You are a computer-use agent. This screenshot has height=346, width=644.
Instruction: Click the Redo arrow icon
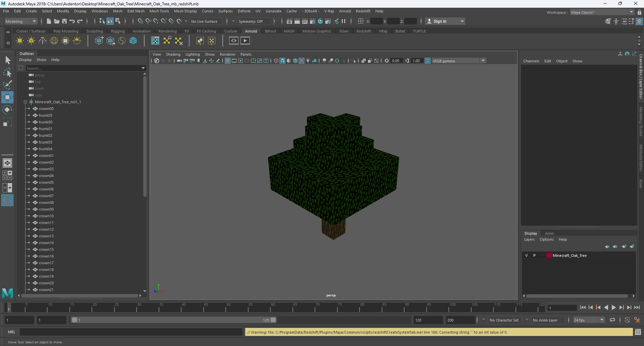(80, 21)
